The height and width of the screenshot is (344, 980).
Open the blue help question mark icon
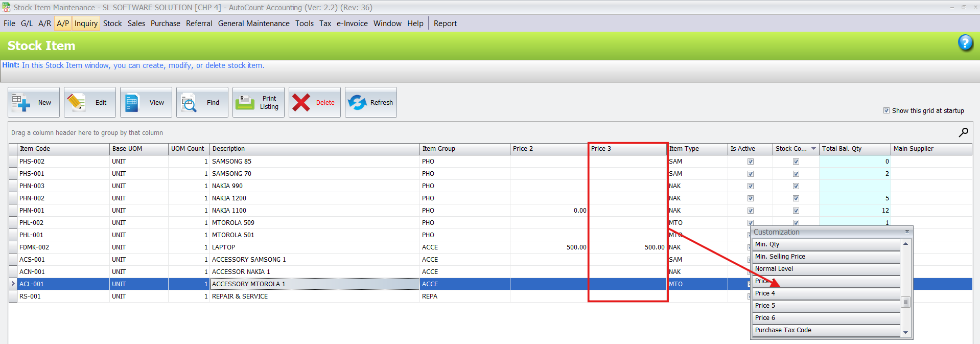pyautogui.click(x=965, y=43)
